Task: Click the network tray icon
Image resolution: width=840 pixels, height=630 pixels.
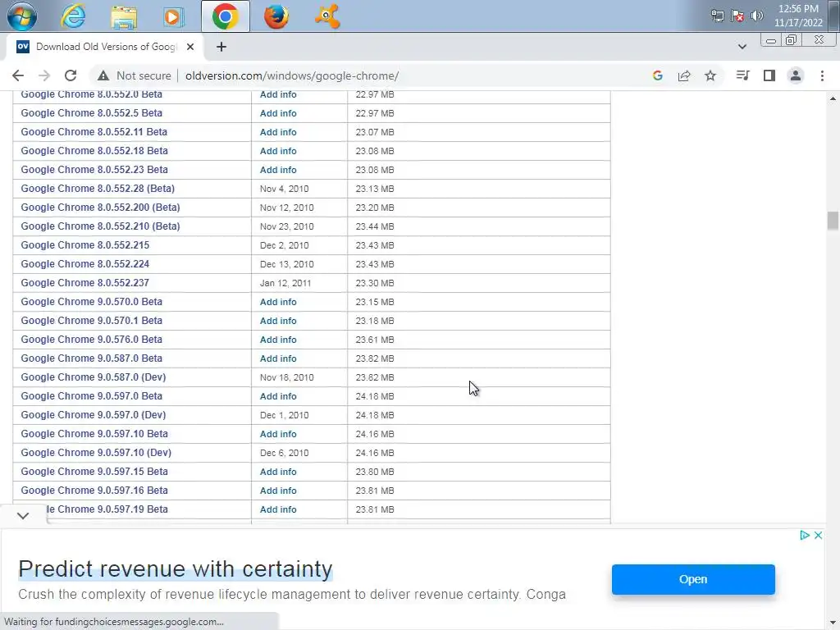Action: [718, 16]
